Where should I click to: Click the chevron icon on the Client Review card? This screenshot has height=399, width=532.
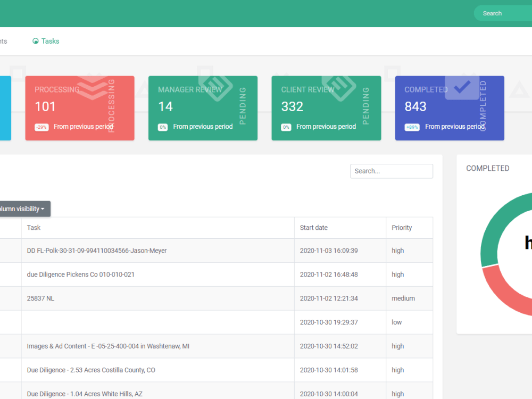pyautogui.click(x=339, y=87)
